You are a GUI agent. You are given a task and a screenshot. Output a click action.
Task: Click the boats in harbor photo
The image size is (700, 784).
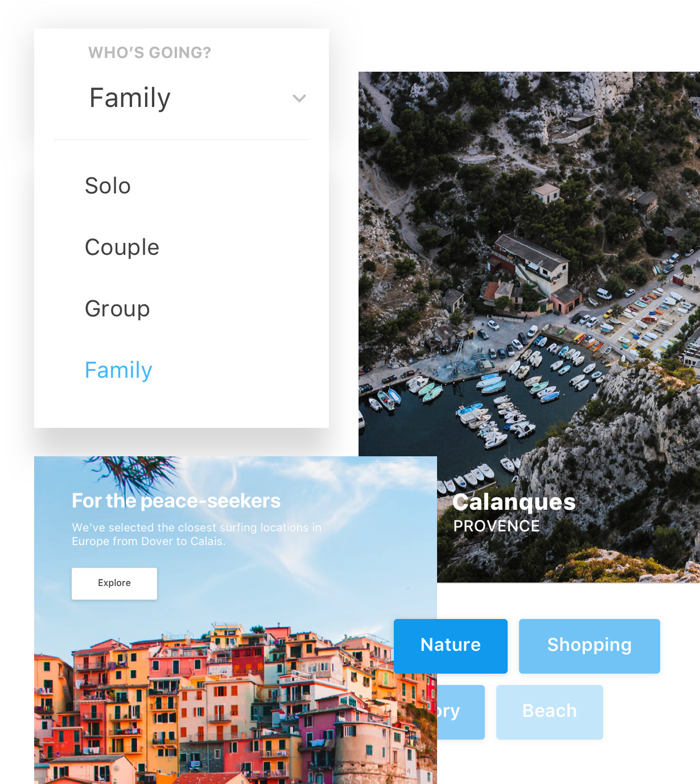pyautogui.click(x=512, y=393)
